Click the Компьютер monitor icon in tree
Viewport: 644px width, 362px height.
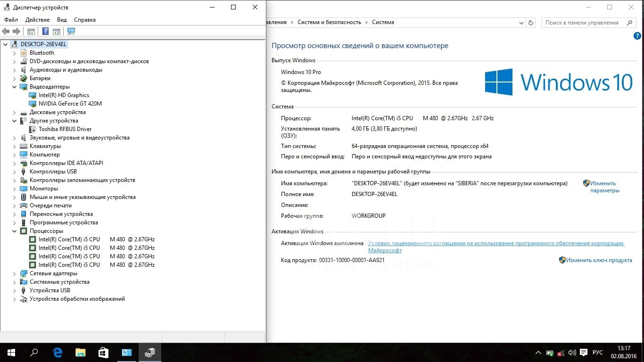pos(24,155)
